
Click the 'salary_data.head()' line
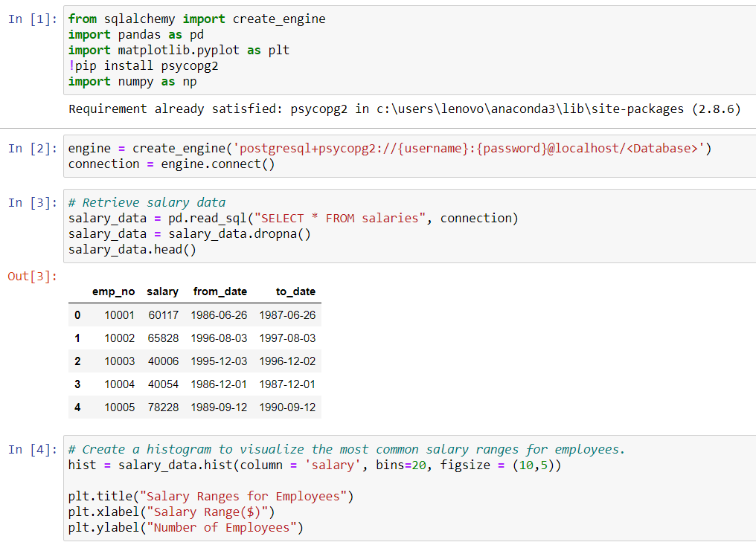(x=132, y=250)
